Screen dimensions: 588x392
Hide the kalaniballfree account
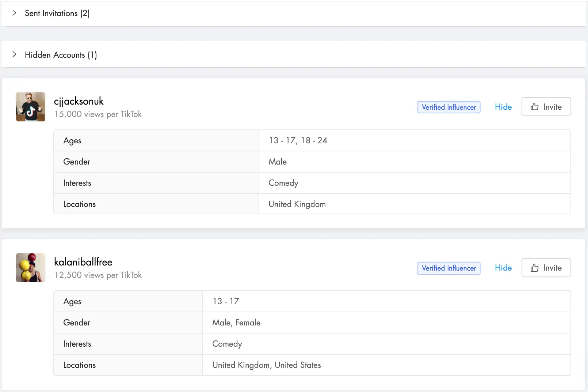tap(503, 268)
